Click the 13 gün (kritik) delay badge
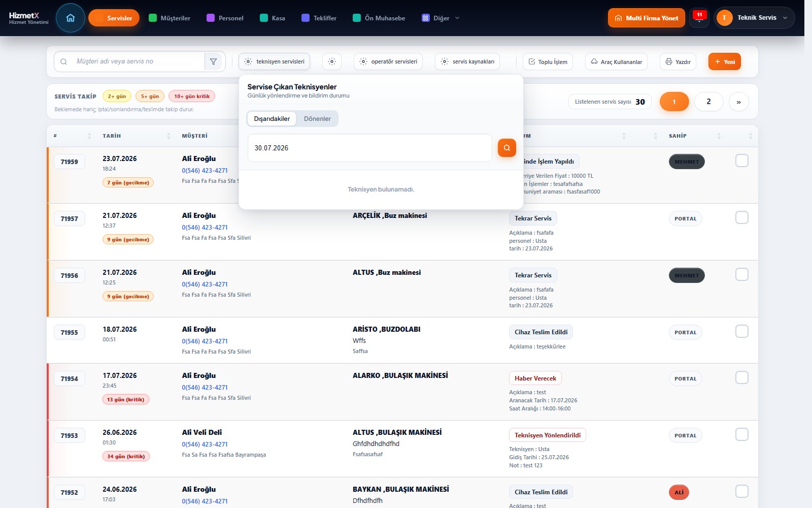 [126, 400]
